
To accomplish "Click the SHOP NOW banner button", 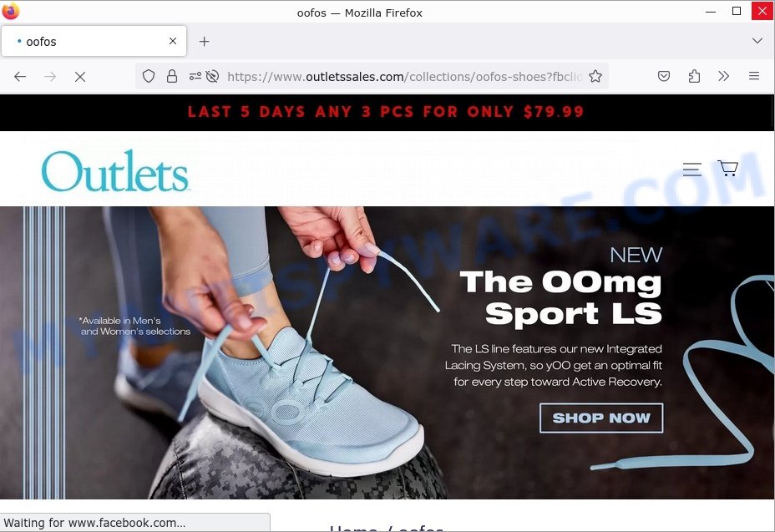I will click(601, 418).
